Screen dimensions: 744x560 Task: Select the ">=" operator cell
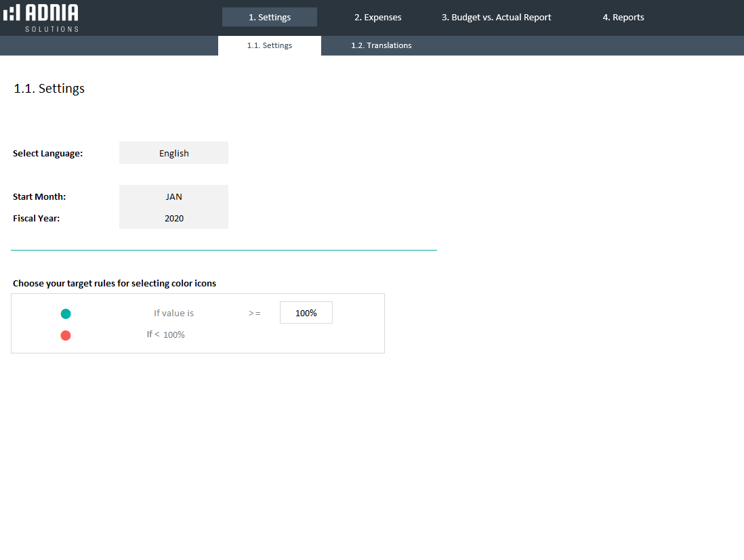(255, 314)
